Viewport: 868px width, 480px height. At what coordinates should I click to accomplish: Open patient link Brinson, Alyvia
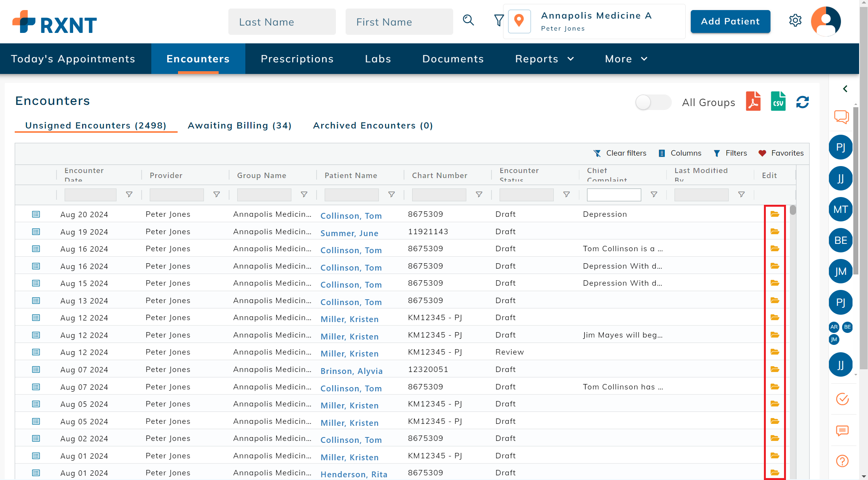point(351,371)
